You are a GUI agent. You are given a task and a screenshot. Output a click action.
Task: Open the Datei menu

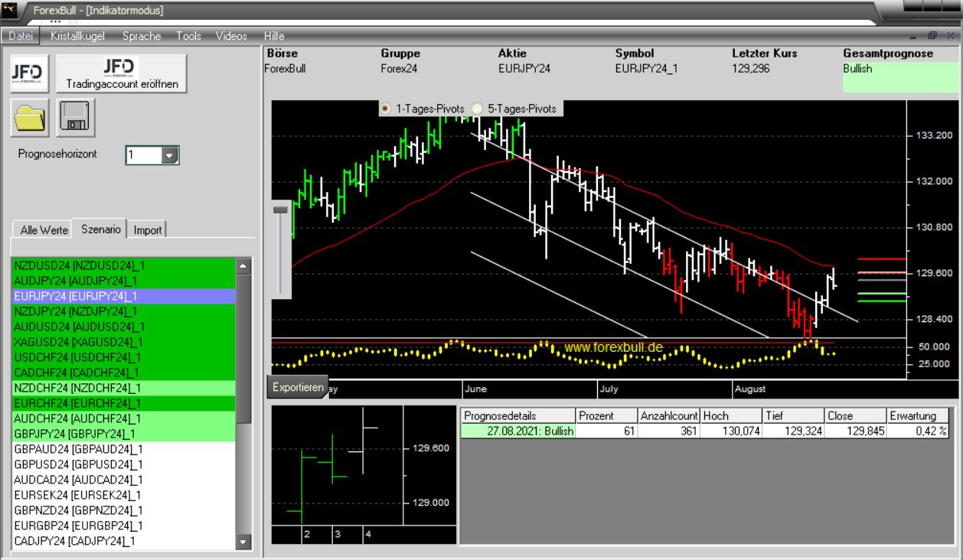pos(21,36)
